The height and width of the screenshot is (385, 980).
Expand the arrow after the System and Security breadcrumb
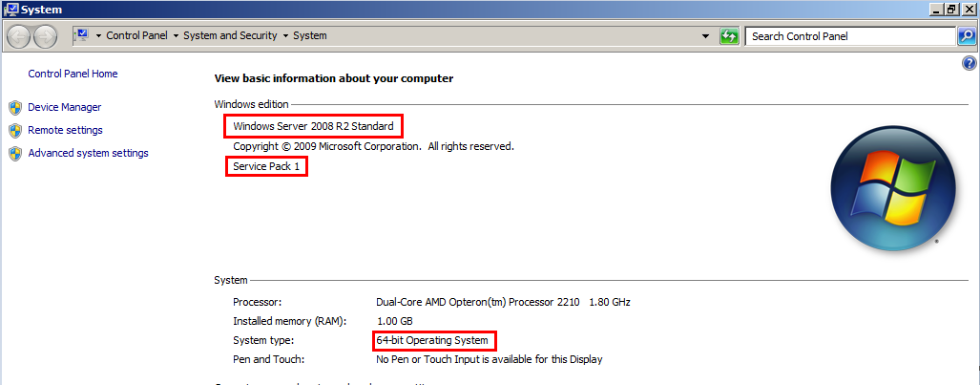285,36
